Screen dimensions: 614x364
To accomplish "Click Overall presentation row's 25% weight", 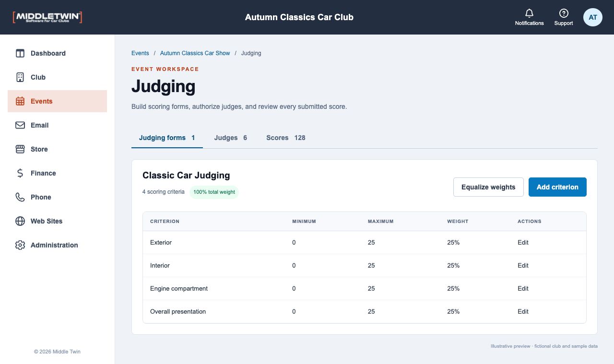I will click(453, 312).
